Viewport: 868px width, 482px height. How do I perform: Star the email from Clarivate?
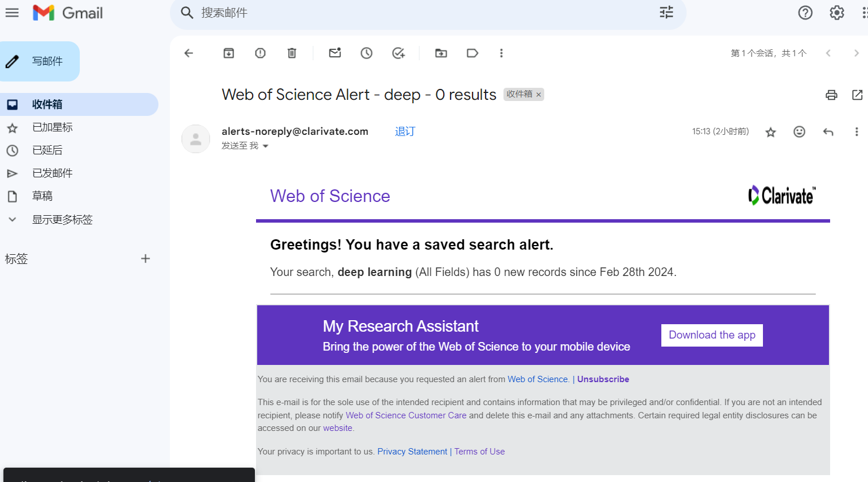pyautogui.click(x=770, y=133)
